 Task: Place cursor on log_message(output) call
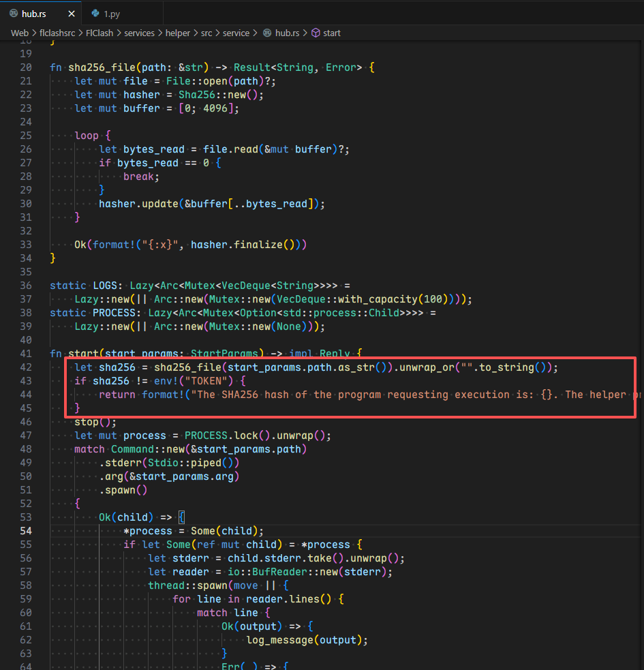(x=307, y=640)
